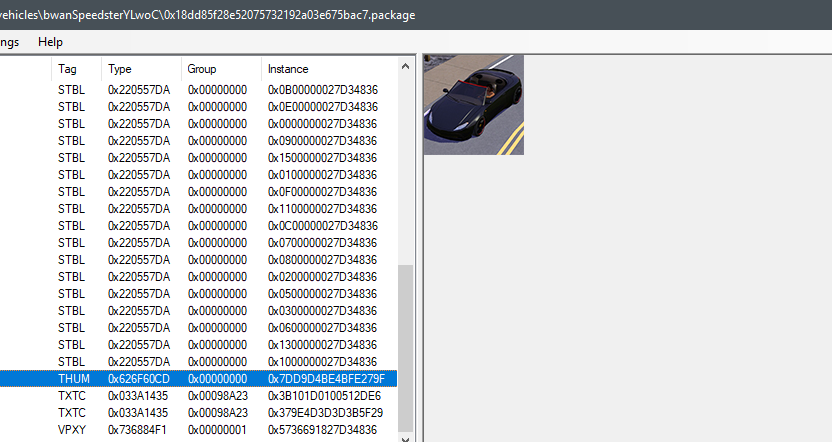
Task: Sort by the Type column header
Action: pyautogui.click(x=141, y=69)
